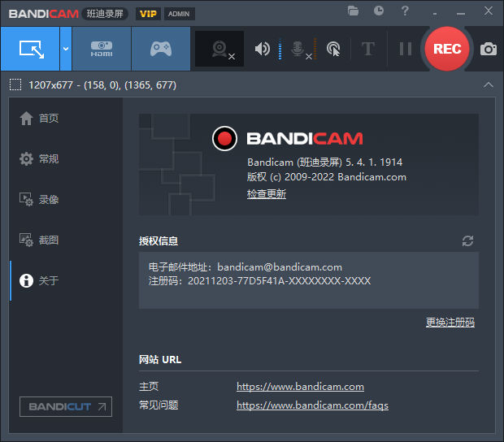Click the 班迪录屏 title label
This screenshot has height=442, width=504.
(x=105, y=14)
